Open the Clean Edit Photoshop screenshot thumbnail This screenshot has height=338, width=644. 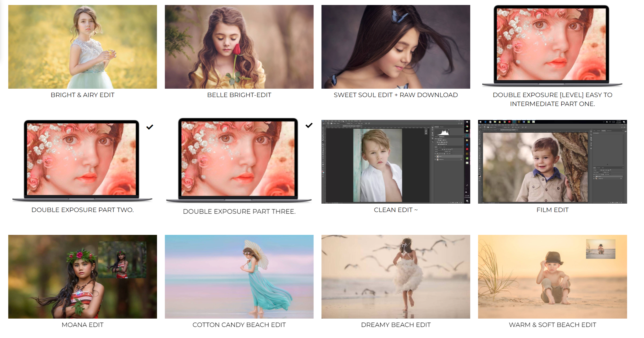(396, 162)
